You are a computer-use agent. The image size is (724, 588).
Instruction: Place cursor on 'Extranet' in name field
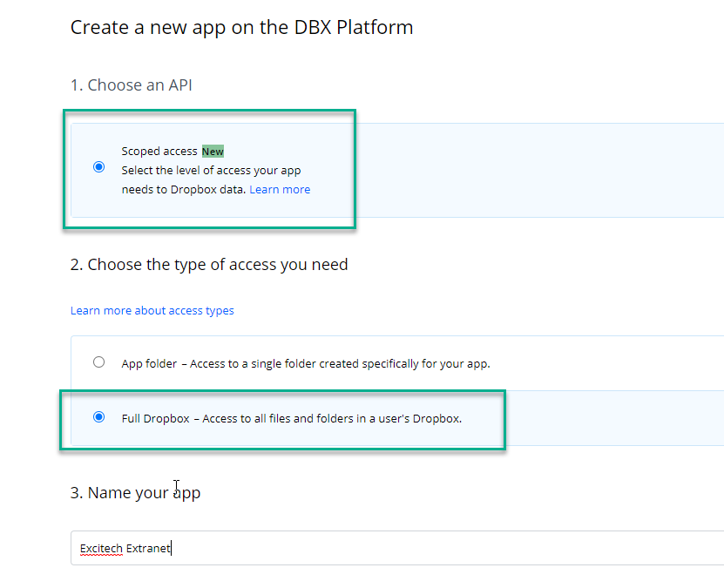tap(148, 548)
